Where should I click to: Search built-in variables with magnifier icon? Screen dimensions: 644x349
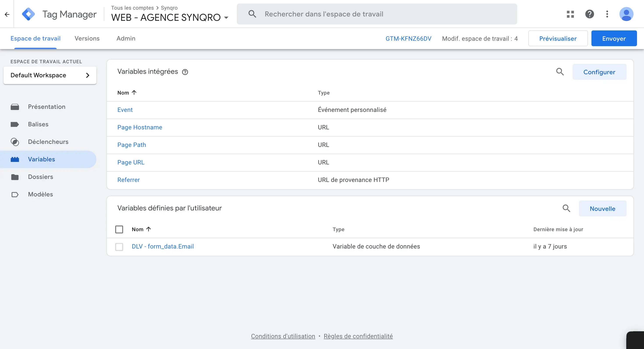click(560, 72)
